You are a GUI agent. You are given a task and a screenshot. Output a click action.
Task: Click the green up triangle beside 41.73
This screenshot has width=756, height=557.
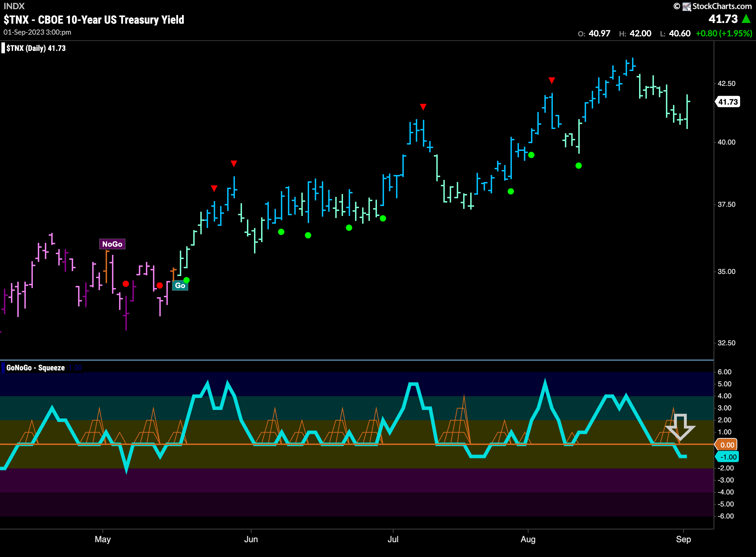pos(746,19)
